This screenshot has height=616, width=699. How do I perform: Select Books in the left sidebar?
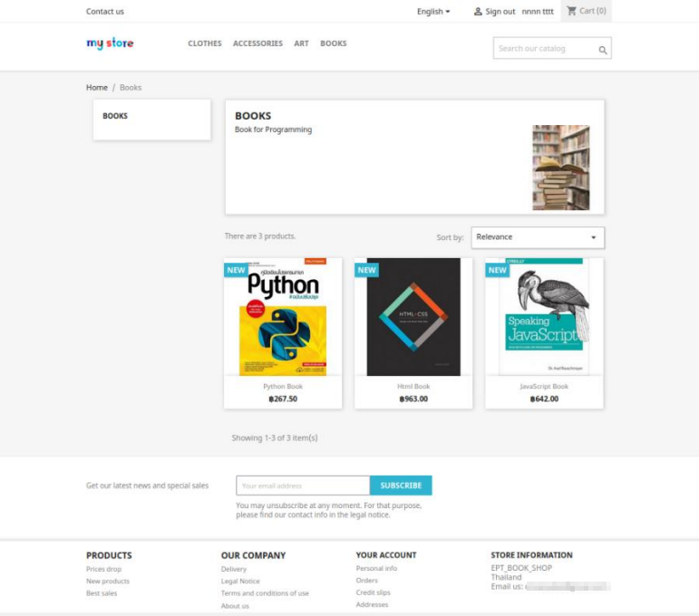coord(115,116)
